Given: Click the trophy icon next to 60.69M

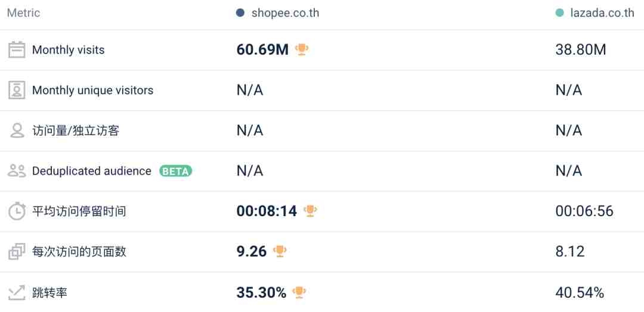Looking at the screenshot, I should (x=302, y=49).
